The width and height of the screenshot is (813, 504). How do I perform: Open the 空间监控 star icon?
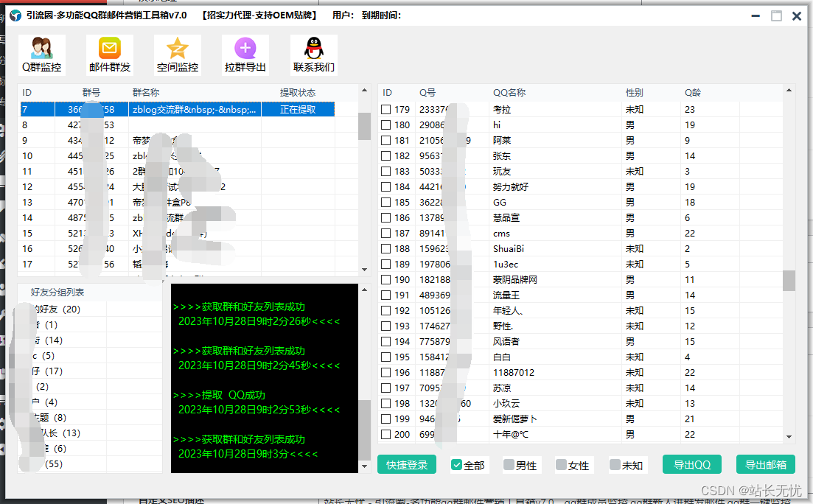pyautogui.click(x=178, y=55)
